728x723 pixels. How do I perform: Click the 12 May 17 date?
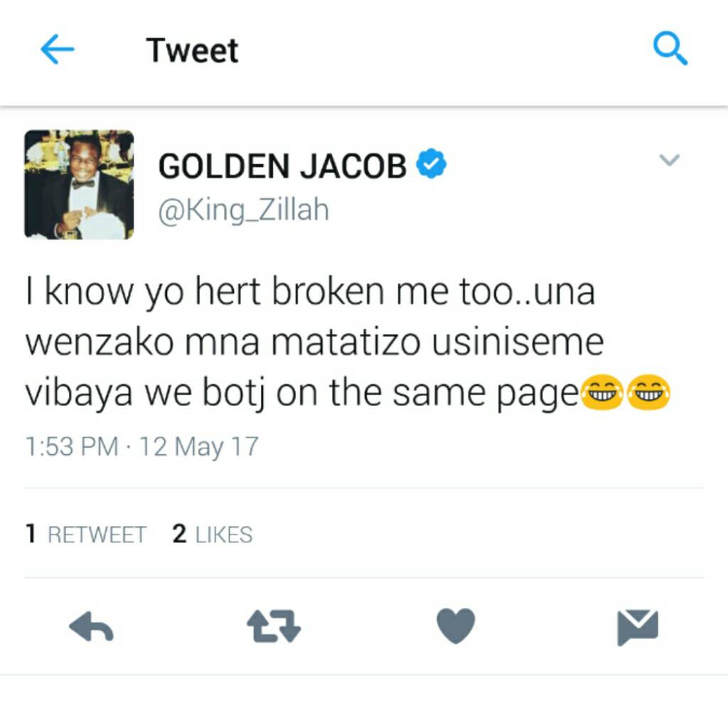click(199, 446)
